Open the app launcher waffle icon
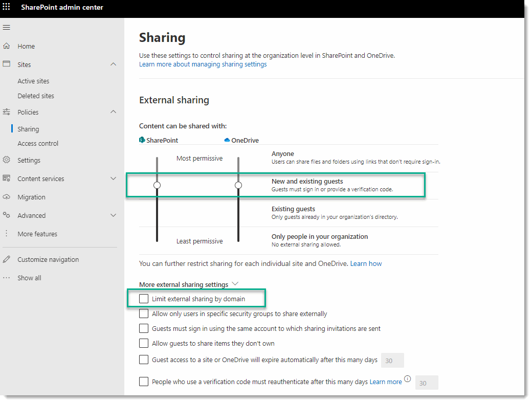This screenshot has width=532, height=403. (6, 7)
